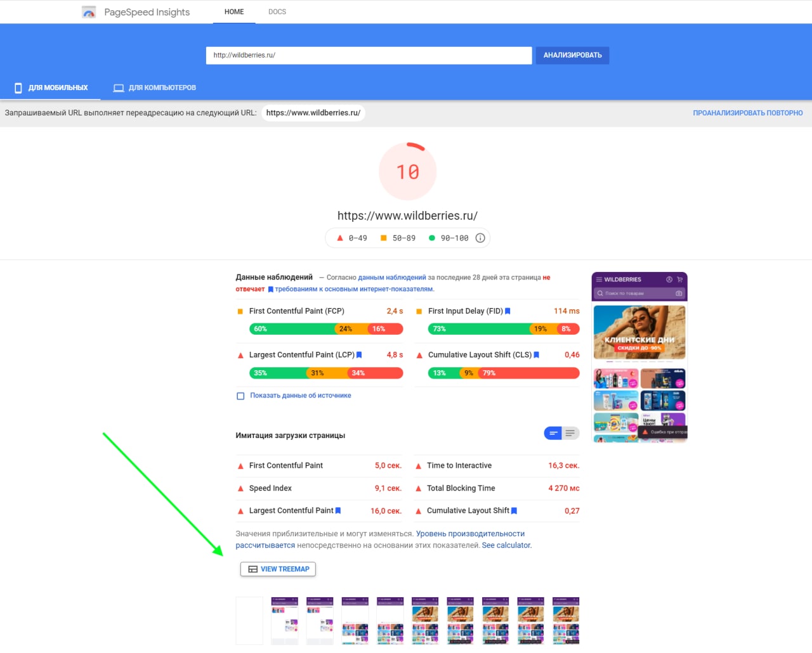Screen dimensions: 812x653
Task: Click the Wildberries mobile page screenshot preview
Action: (x=639, y=357)
